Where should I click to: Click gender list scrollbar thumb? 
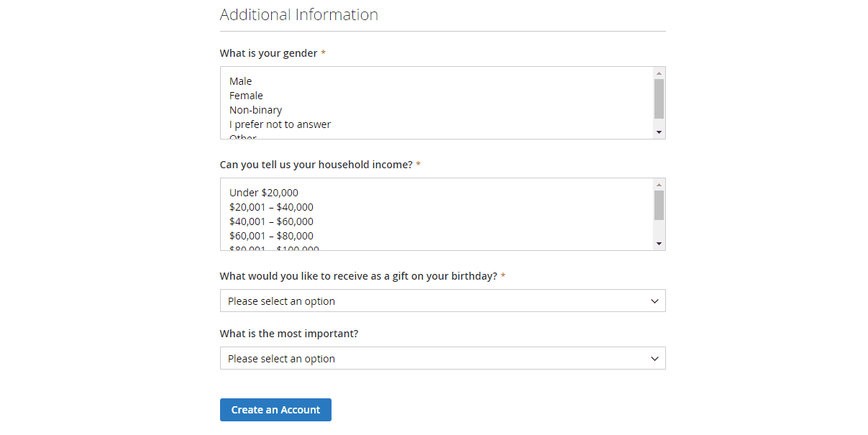click(x=659, y=99)
